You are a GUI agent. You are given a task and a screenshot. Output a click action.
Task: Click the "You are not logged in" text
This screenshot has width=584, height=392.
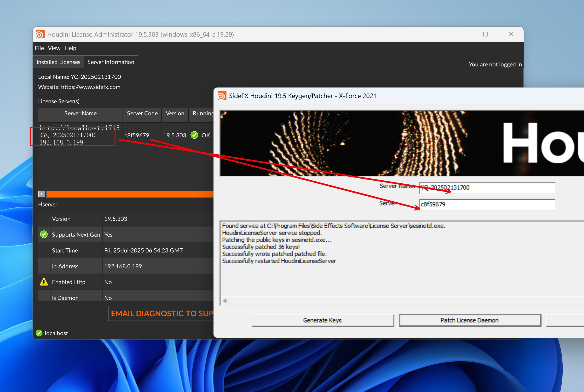(x=495, y=64)
